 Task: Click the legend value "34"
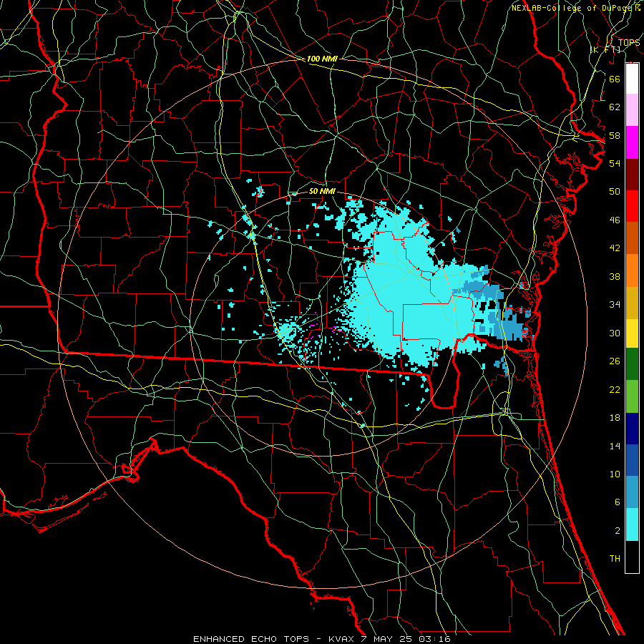point(615,305)
